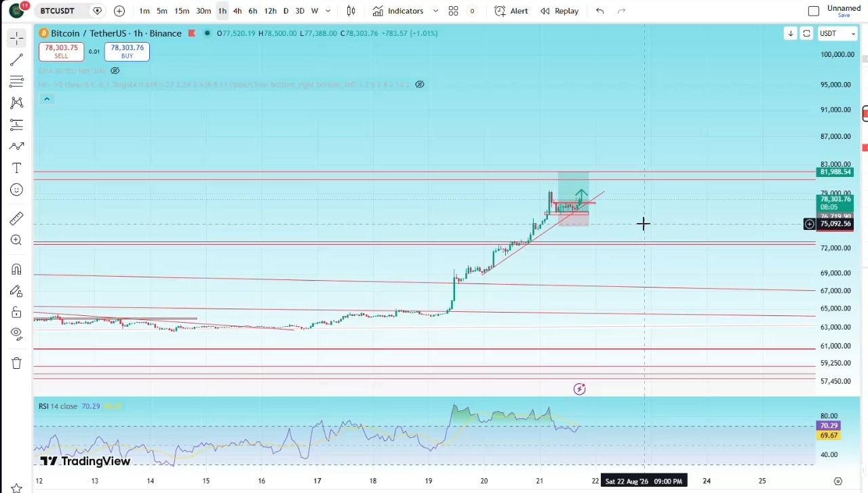
Task: Select the crosshair cursor tool
Action: click(17, 39)
